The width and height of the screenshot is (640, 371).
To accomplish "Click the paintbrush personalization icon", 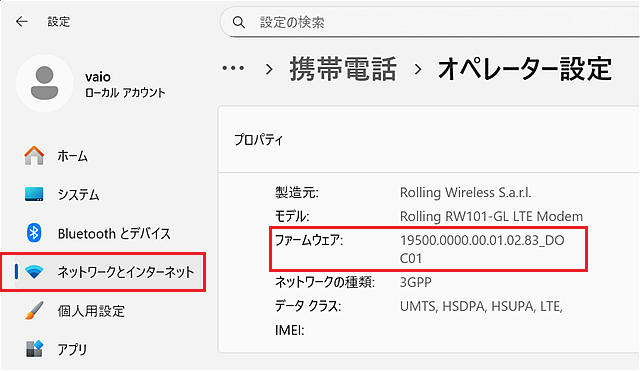I will [34, 311].
